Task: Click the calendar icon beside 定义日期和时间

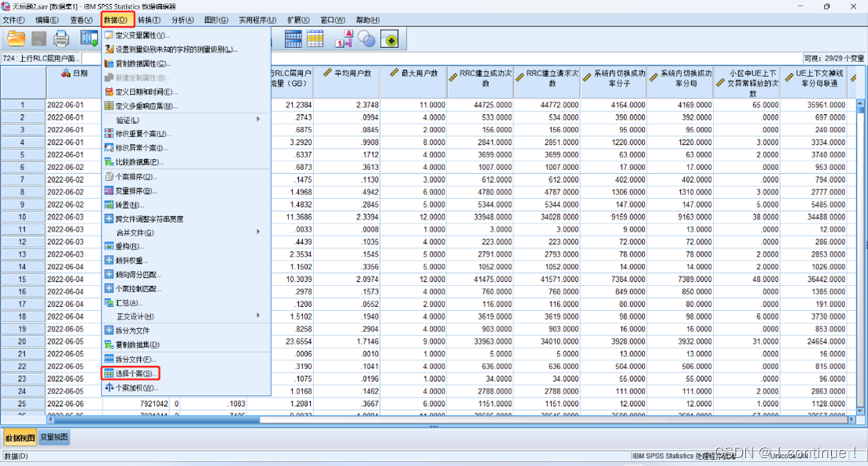Action: 109,92
